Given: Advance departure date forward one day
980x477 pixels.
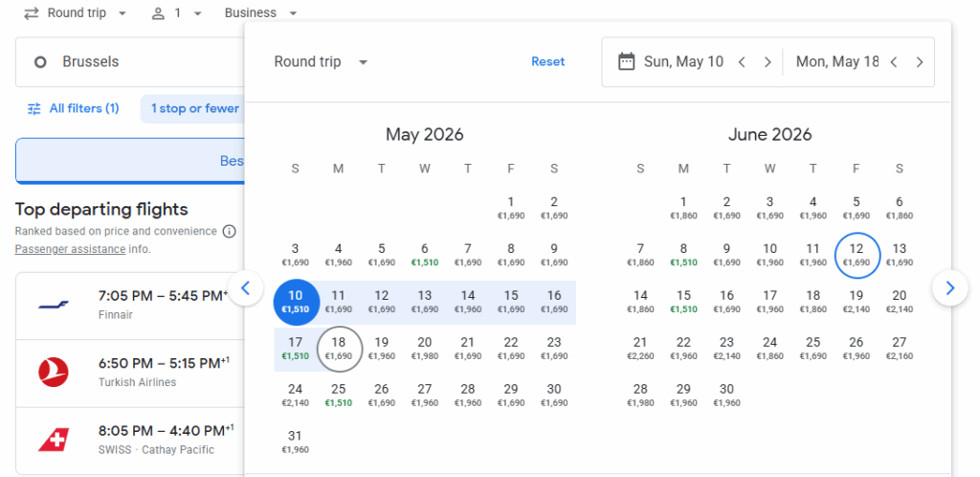Looking at the screenshot, I should tap(768, 62).
